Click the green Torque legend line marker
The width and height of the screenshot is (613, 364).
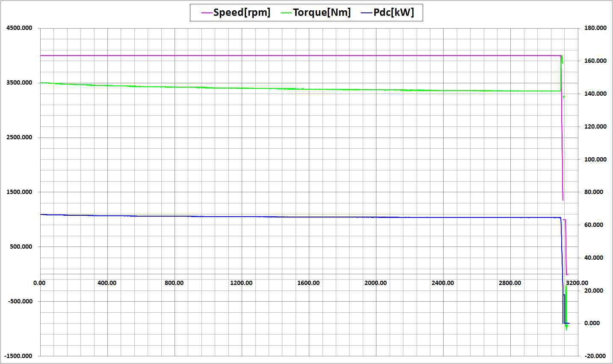(287, 13)
